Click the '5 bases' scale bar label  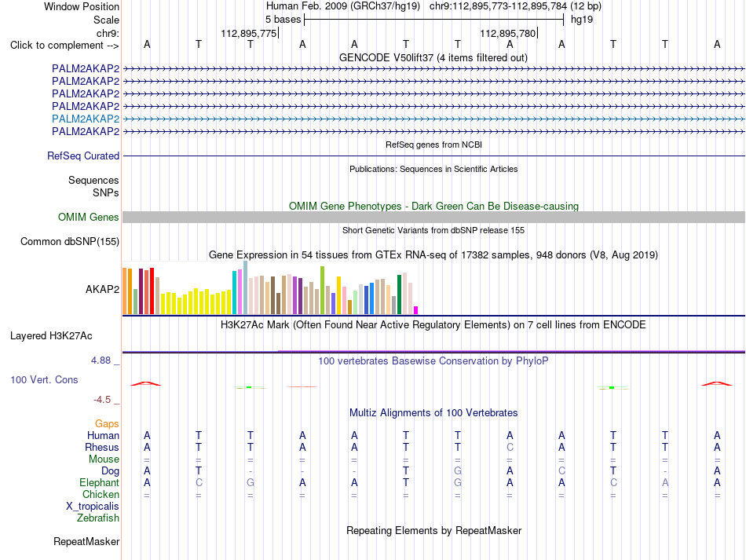(283, 20)
